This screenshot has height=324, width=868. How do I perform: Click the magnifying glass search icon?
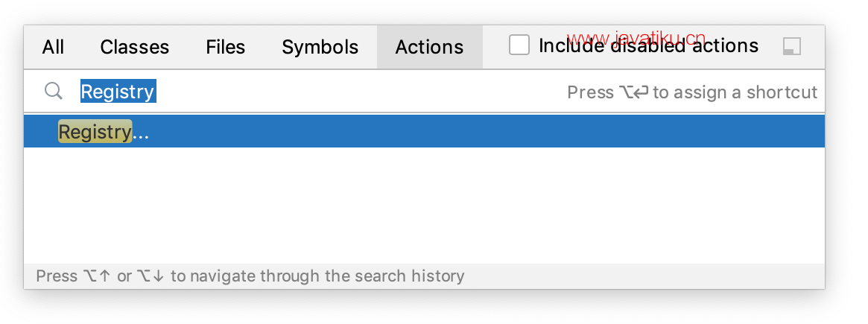tap(53, 91)
